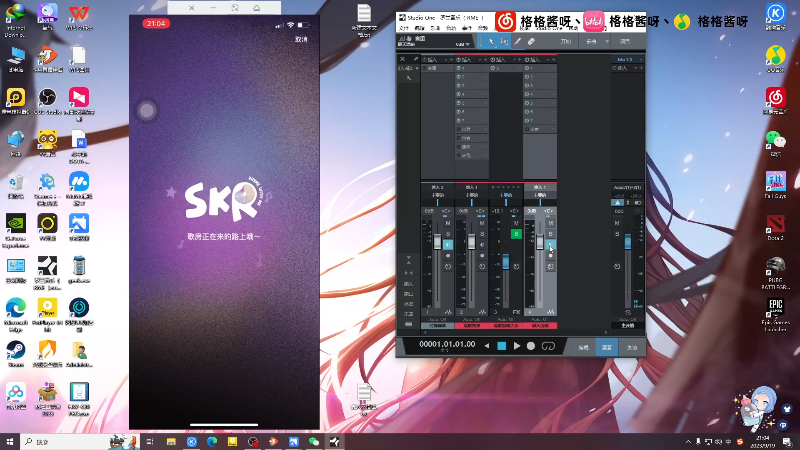
Task: Open the 文件 menu in Studio One
Action: point(404,28)
